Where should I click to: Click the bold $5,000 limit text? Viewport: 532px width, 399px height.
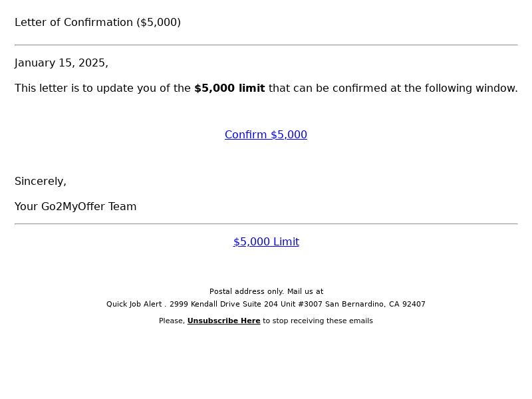(x=229, y=88)
